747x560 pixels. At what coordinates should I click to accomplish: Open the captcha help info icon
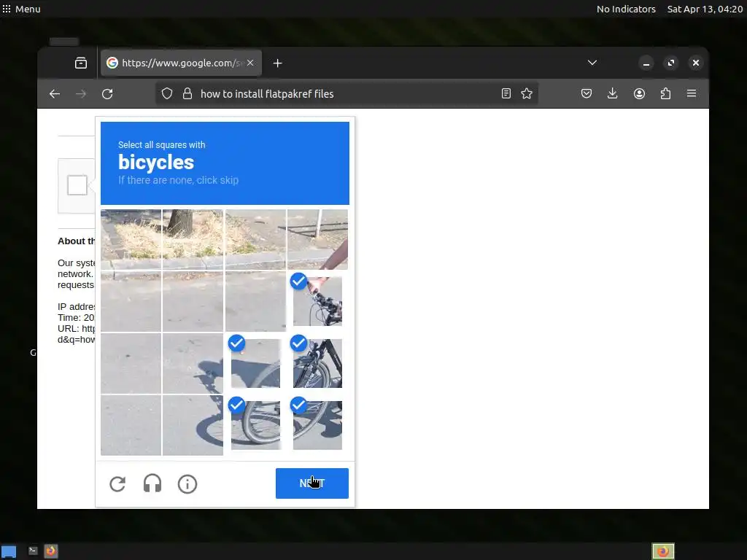click(x=187, y=484)
